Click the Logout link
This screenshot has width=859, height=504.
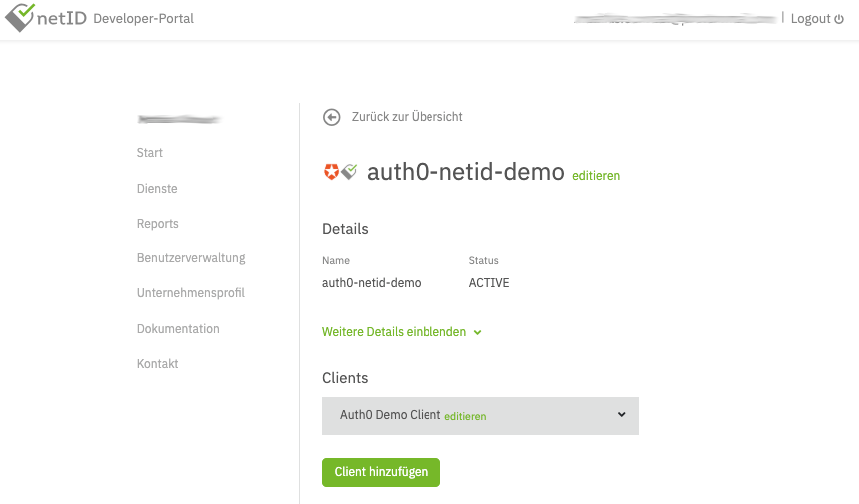[810, 19]
